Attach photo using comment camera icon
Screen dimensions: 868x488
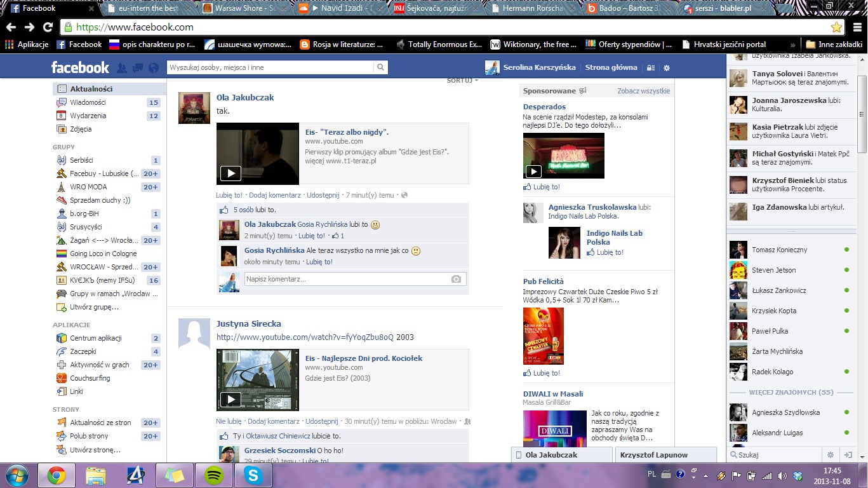point(456,279)
